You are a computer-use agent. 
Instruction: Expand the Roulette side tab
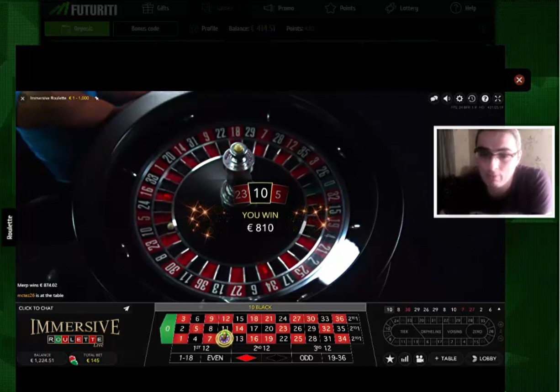pos(10,227)
